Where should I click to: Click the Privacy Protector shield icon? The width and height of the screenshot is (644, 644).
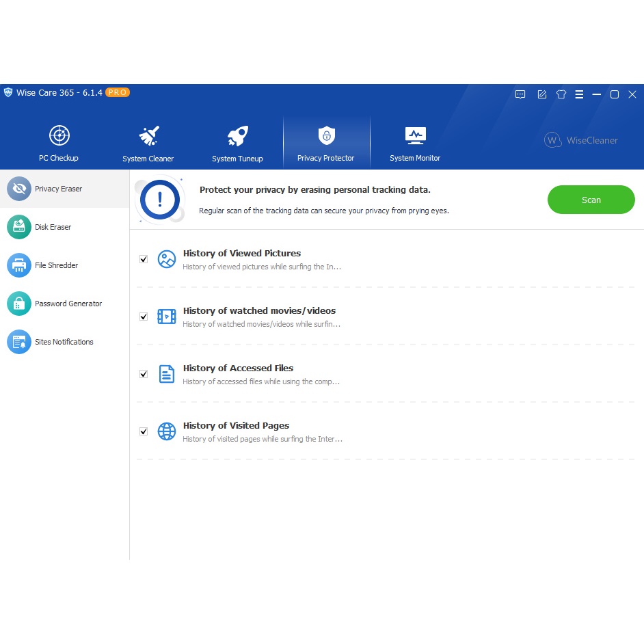tap(326, 135)
